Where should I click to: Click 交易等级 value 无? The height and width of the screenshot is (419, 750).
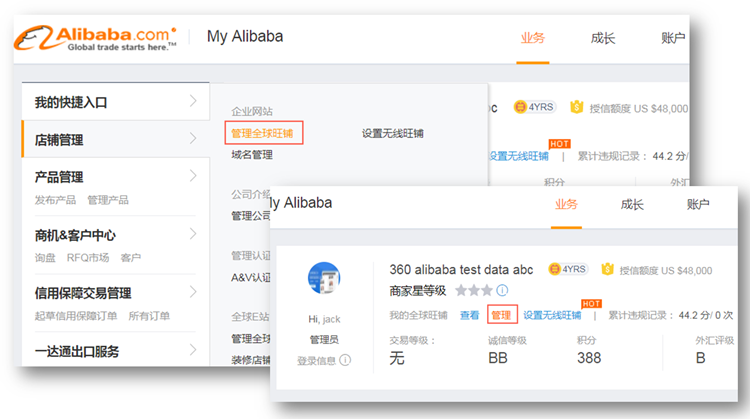(397, 358)
